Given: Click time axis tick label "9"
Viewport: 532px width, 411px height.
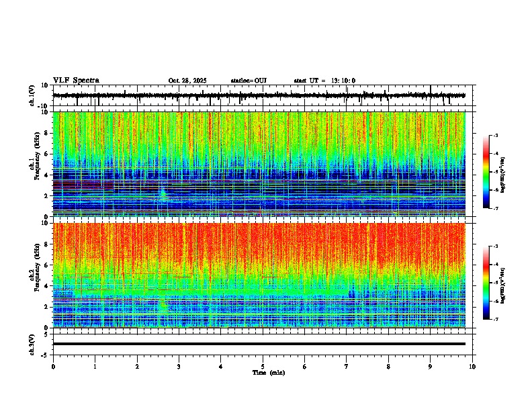Looking at the screenshot, I should pyautogui.click(x=430, y=367).
